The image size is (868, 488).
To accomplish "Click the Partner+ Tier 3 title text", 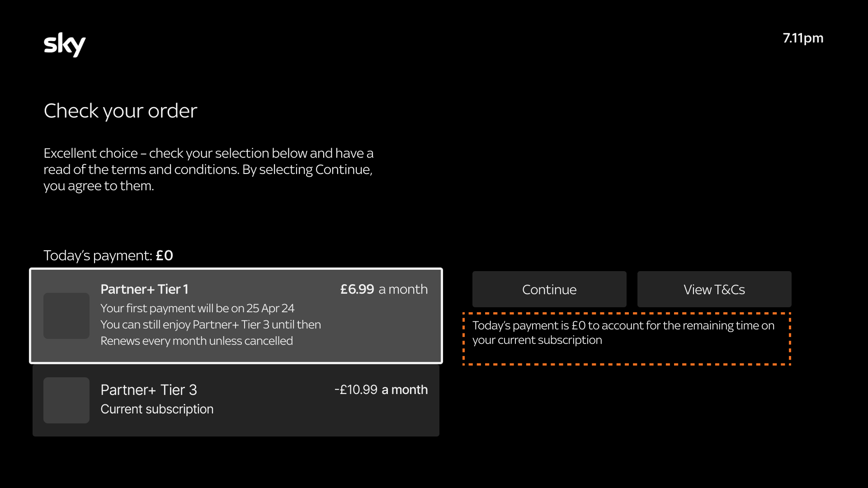I will (x=149, y=390).
